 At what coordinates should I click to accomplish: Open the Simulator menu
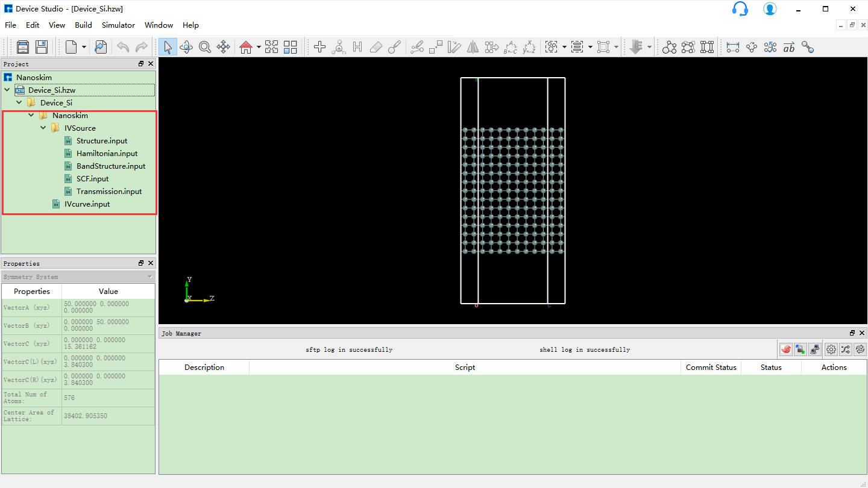(x=118, y=25)
